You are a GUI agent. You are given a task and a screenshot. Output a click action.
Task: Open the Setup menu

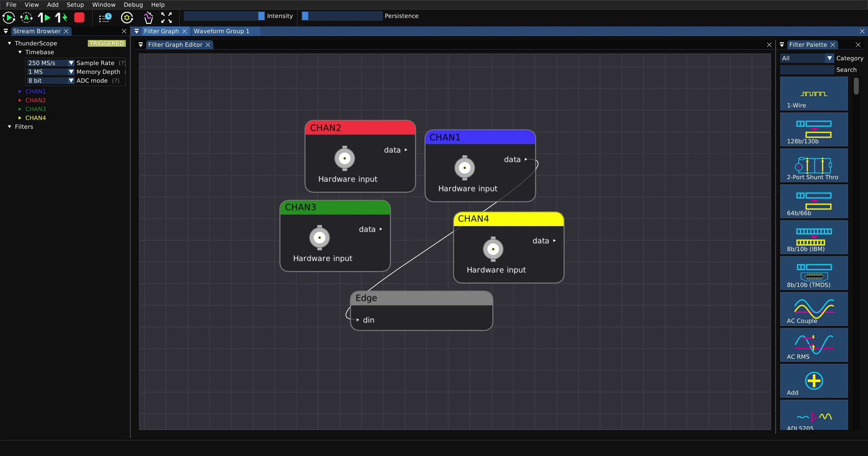pos(75,5)
